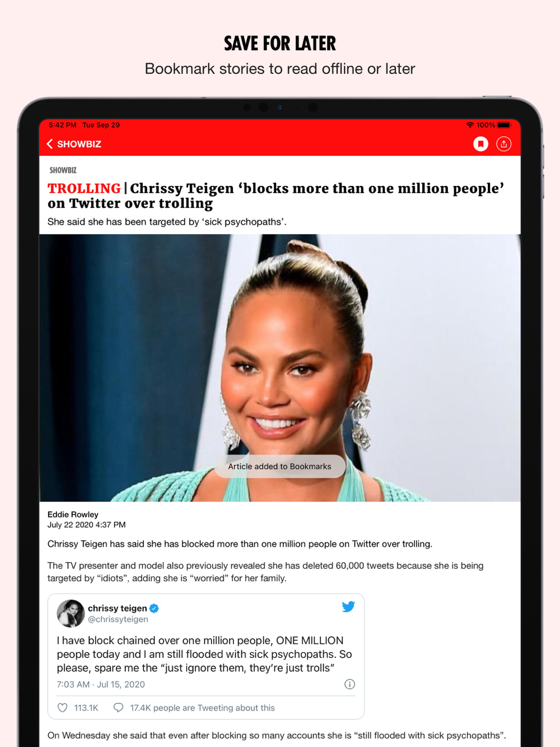Open the chrissy teigen display name in the tweet
This screenshot has height=747, width=560.
[x=118, y=608]
